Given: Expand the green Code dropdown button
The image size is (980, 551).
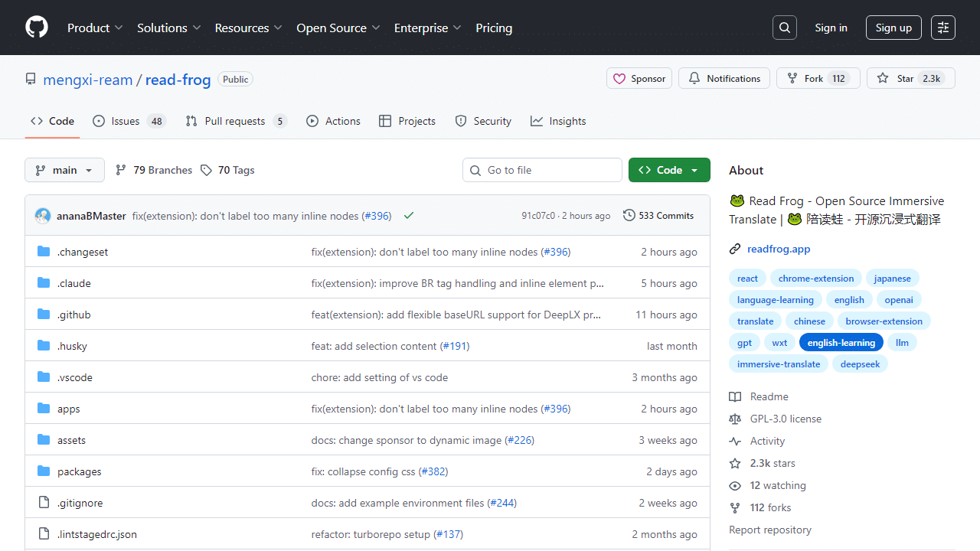Looking at the screenshot, I should pyautogui.click(x=669, y=170).
